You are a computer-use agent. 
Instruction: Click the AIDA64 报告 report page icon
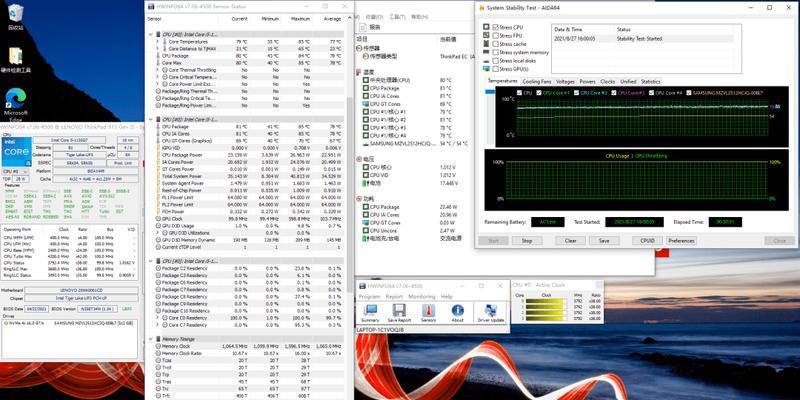(x=362, y=27)
